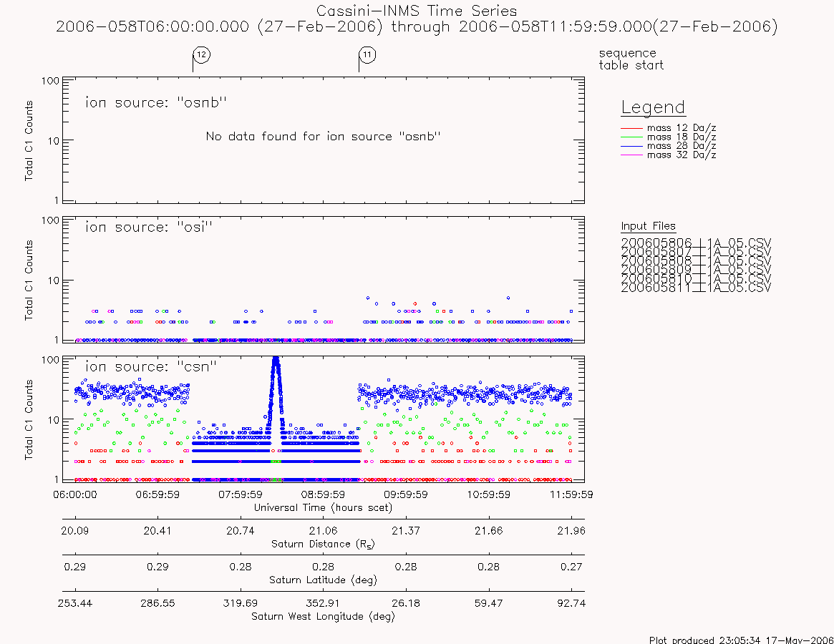The image size is (834, 644).
Task: Click the Total C1 Counts label of csn panel
Action: tap(29, 419)
